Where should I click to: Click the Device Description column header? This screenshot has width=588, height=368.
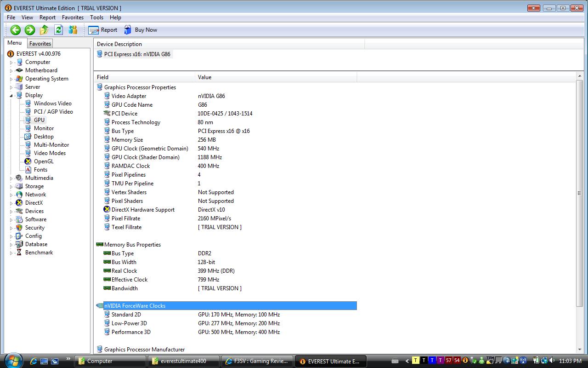point(229,44)
